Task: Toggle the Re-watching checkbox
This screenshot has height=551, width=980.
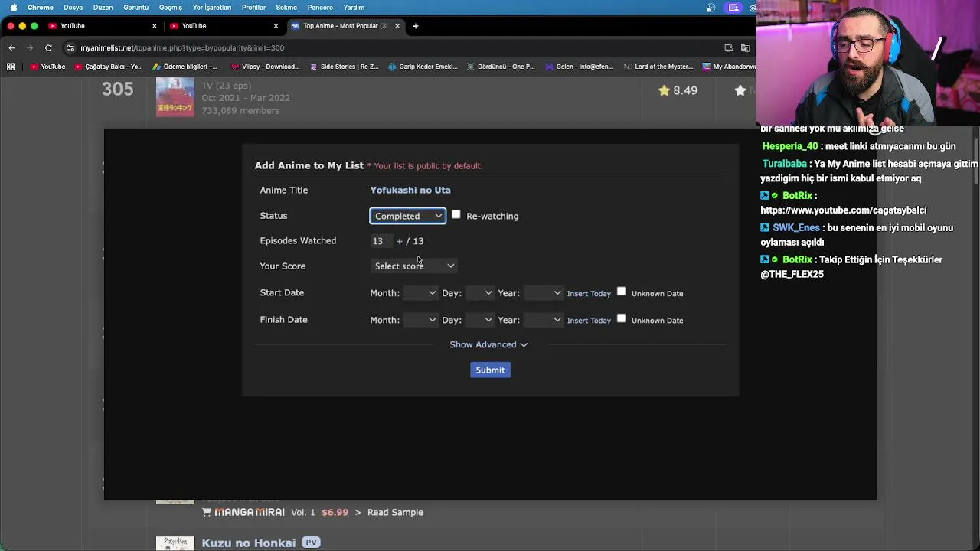Action: click(x=456, y=215)
